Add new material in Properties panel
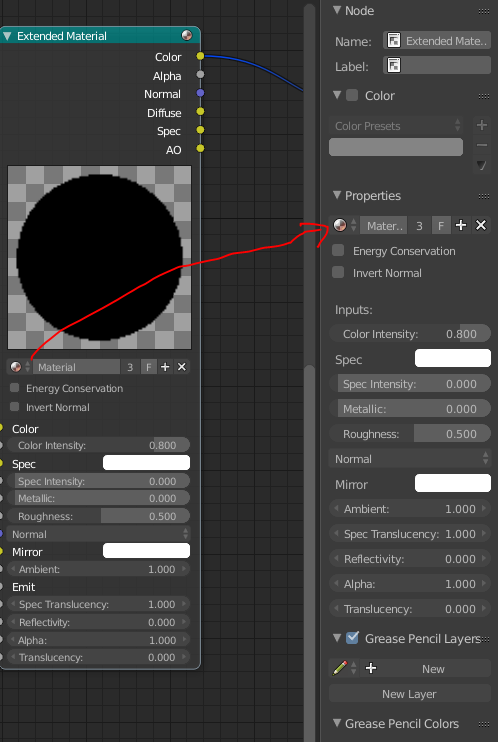Viewport: 498px width, 742px height. point(461,225)
